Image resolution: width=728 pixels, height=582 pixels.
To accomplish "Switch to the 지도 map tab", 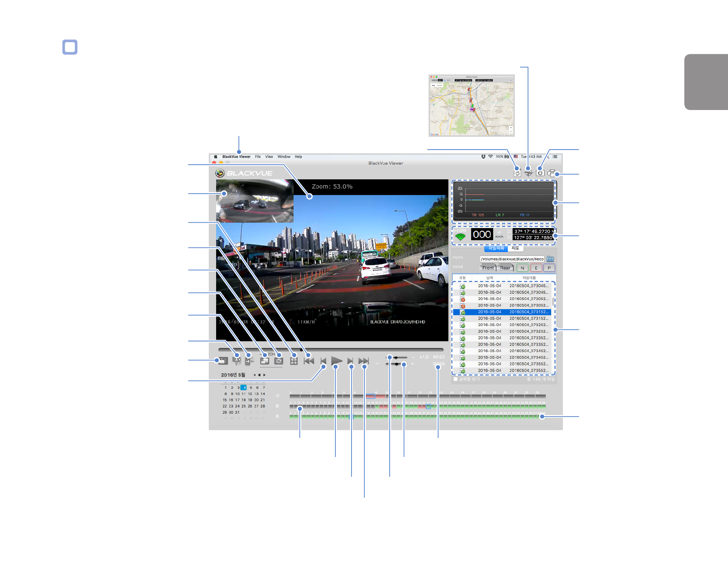I will (516, 248).
